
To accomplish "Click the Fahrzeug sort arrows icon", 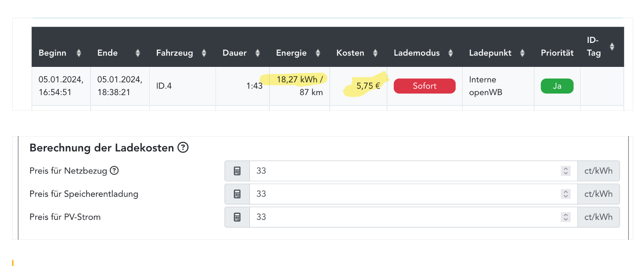I will click(x=204, y=53).
